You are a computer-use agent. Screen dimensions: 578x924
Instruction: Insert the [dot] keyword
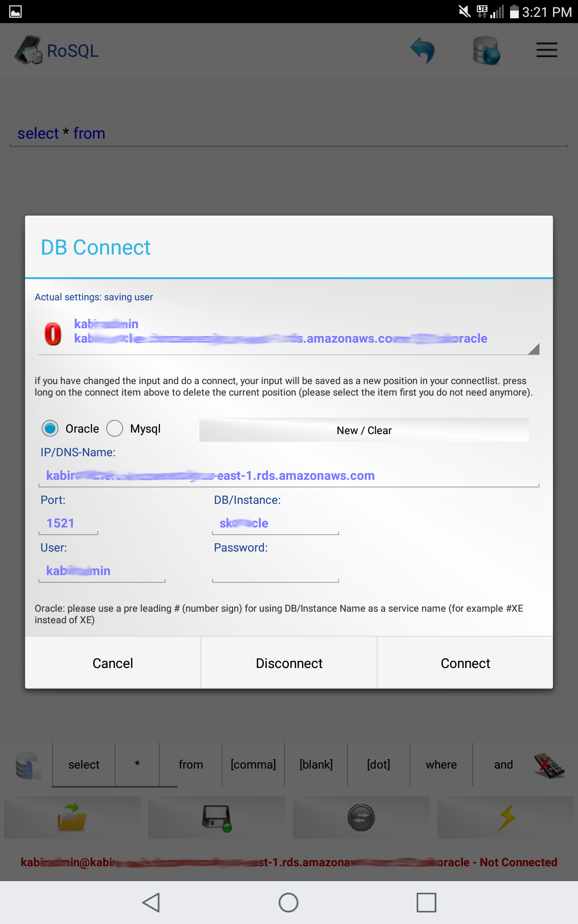[379, 764]
